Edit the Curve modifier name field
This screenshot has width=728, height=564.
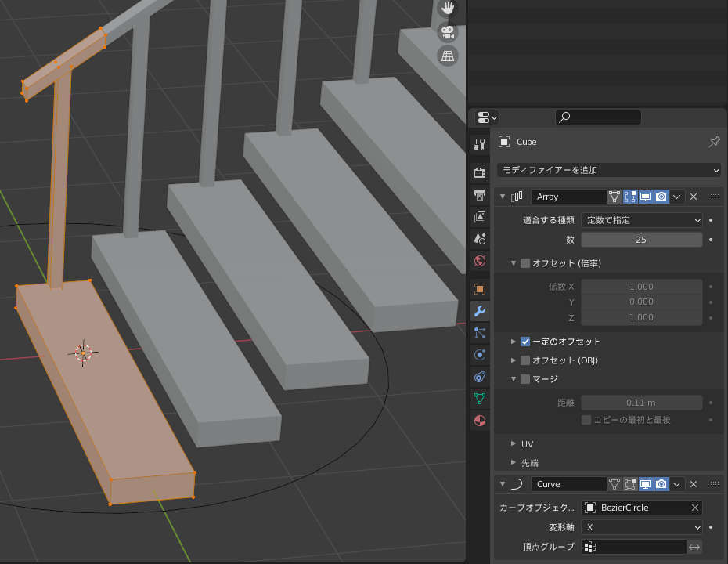pyautogui.click(x=569, y=484)
